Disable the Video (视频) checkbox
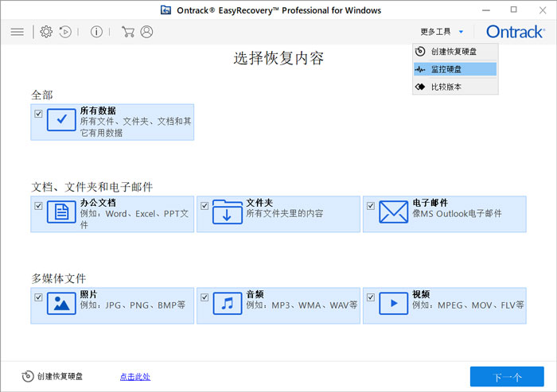557x392 pixels. pos(371,297)
